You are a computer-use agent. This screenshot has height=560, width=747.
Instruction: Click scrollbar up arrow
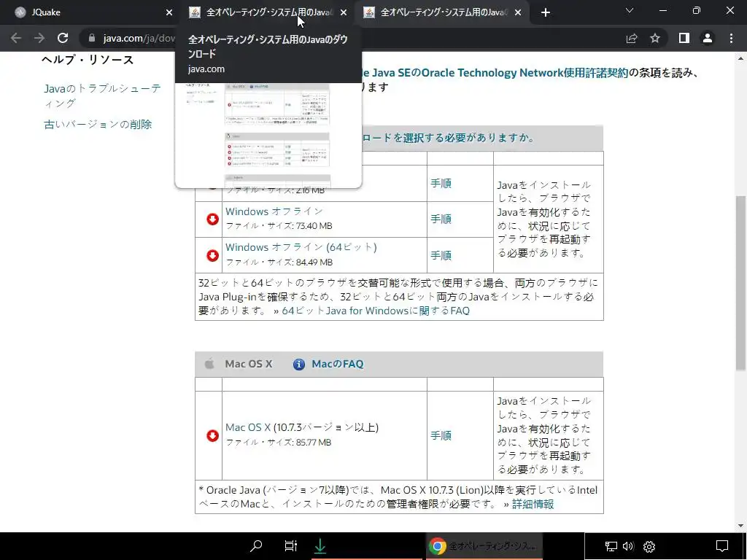coord(740,58)
